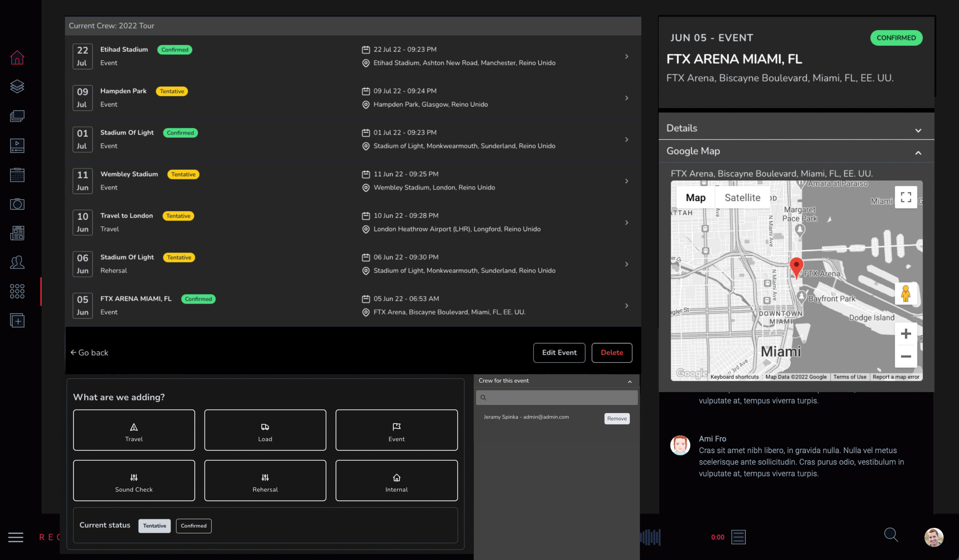Open the camera icon in sidebar

17,204
